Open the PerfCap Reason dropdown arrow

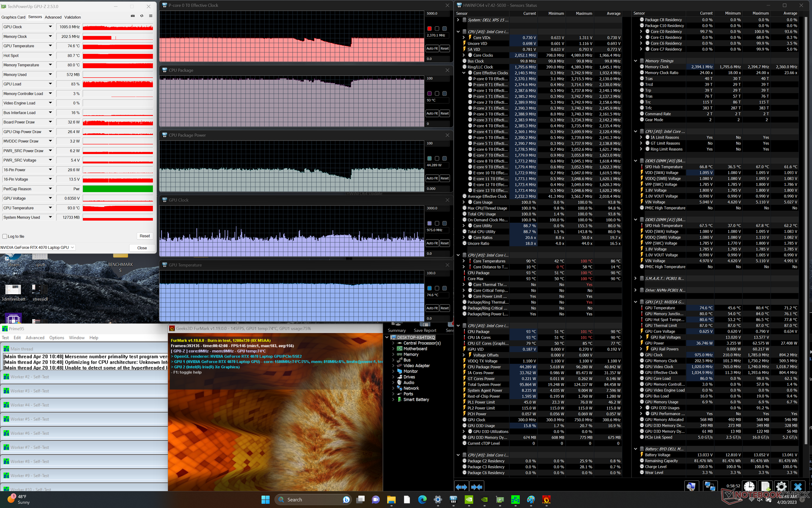tap(50, 189)
